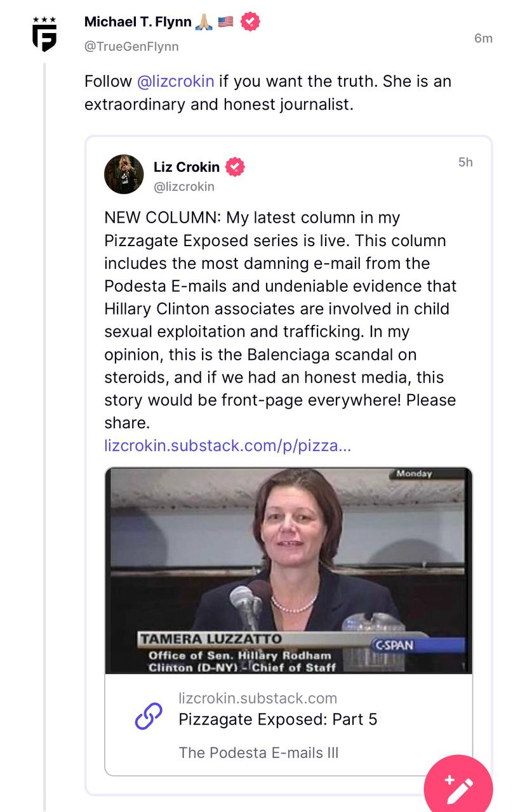Click the American flag emoji next to Flynn's name

click(x=225, y=22)
